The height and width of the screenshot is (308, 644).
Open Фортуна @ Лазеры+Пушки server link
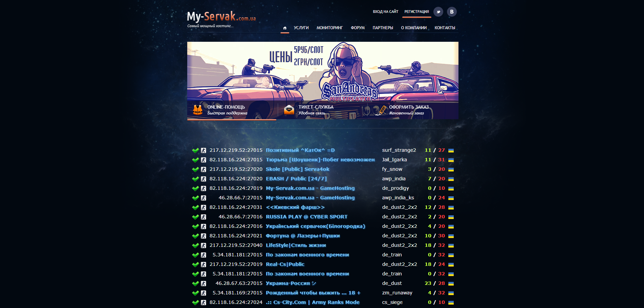tap(303, 236)
